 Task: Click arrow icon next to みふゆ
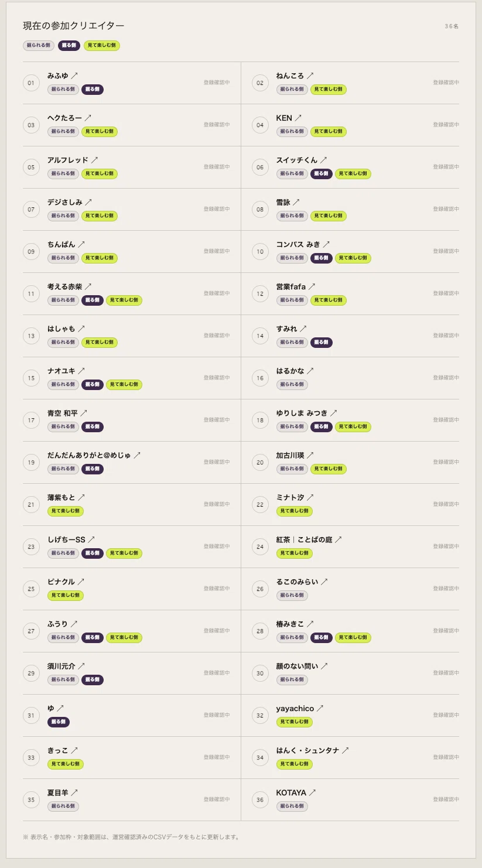tap(74, 76)
